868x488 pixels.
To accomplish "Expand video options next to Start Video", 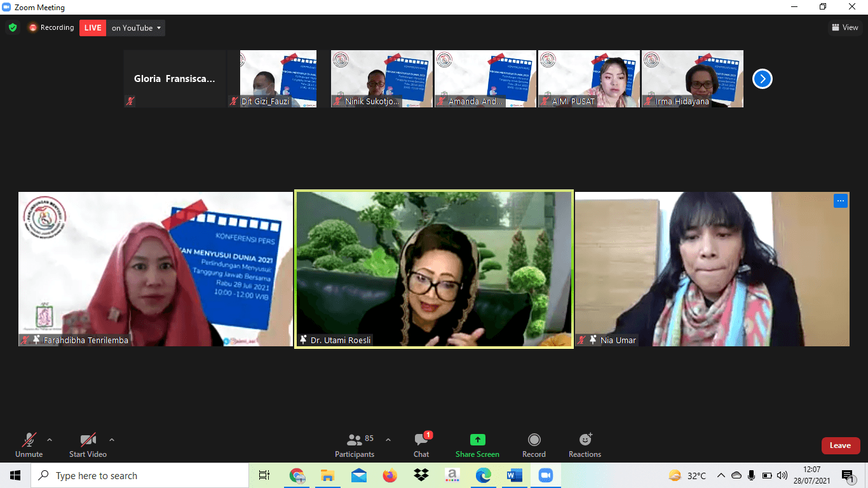I will (x=112, y=440).
